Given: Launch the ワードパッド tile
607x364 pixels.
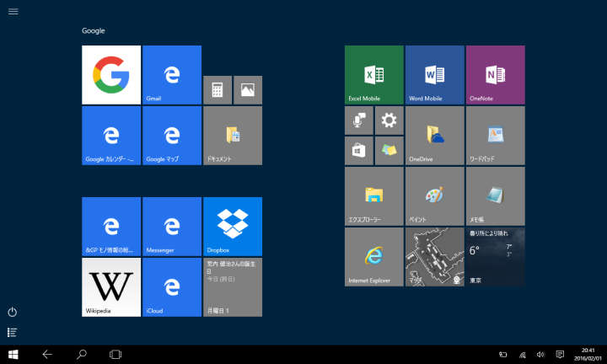Looking at the screenshot, I should 496,136.
